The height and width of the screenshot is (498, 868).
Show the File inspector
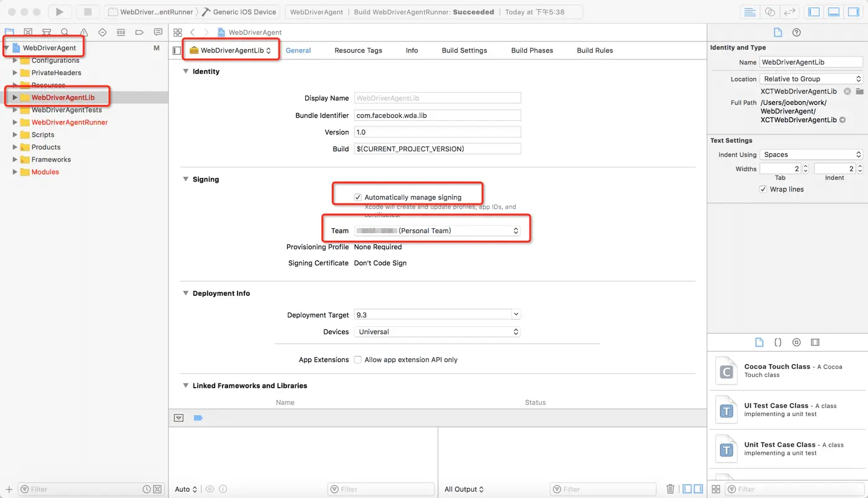point(778,33)
